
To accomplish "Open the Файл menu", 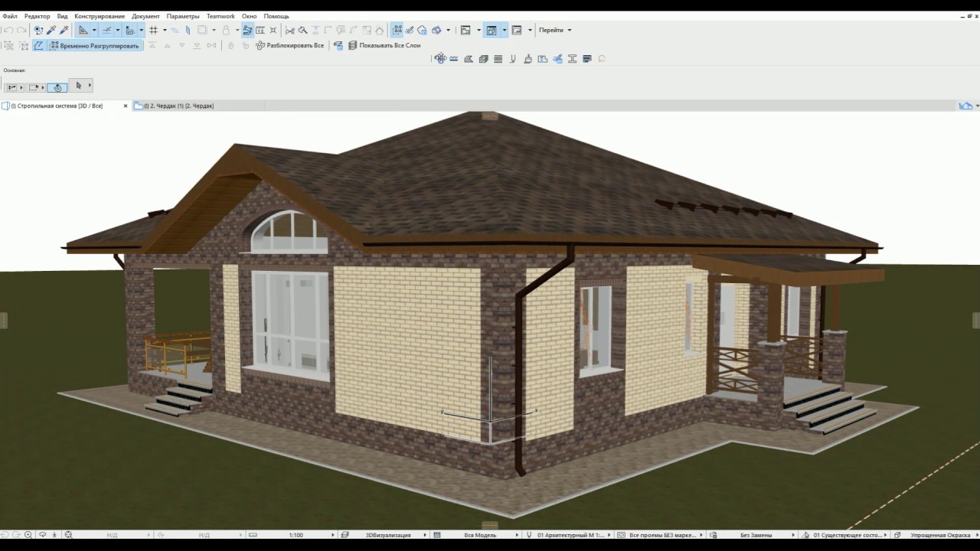I will [10, 16].
